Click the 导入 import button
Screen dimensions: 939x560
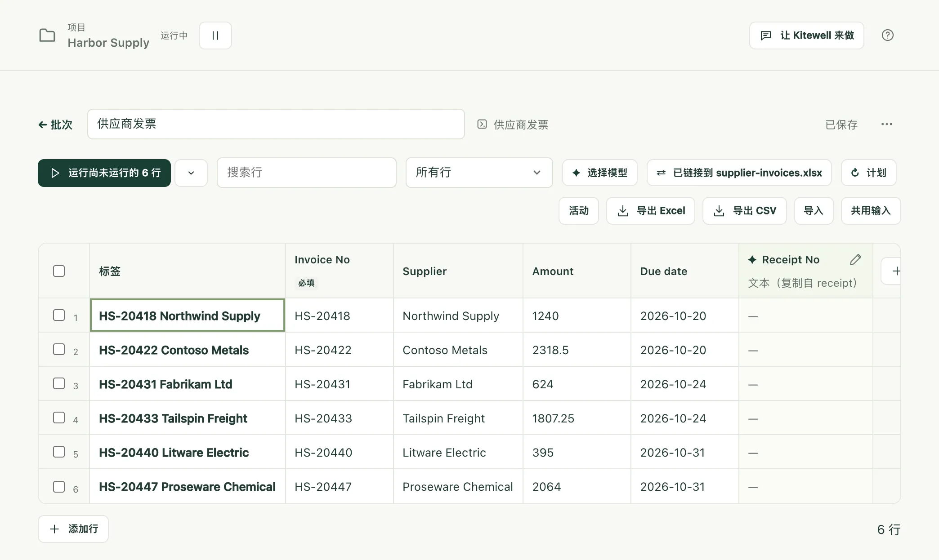[x=814, y=211]
